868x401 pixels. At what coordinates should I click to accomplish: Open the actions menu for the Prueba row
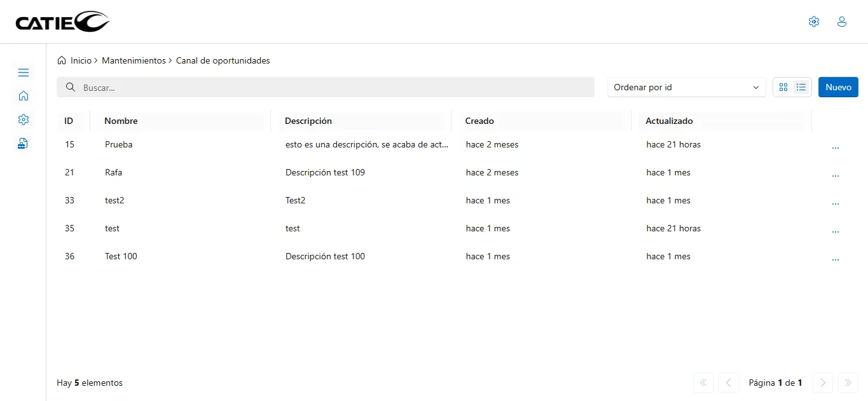pyautogui.click(x=835, y=147)
